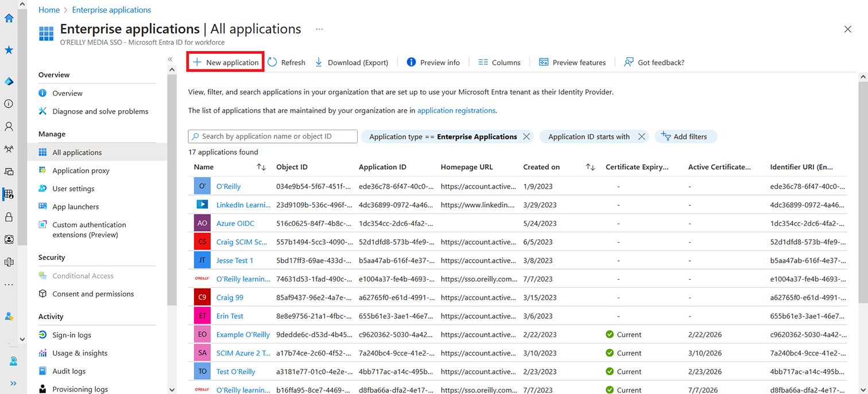Go to Home in the breadcrumb
Screen dimensions: 868x394
(49, 10)
